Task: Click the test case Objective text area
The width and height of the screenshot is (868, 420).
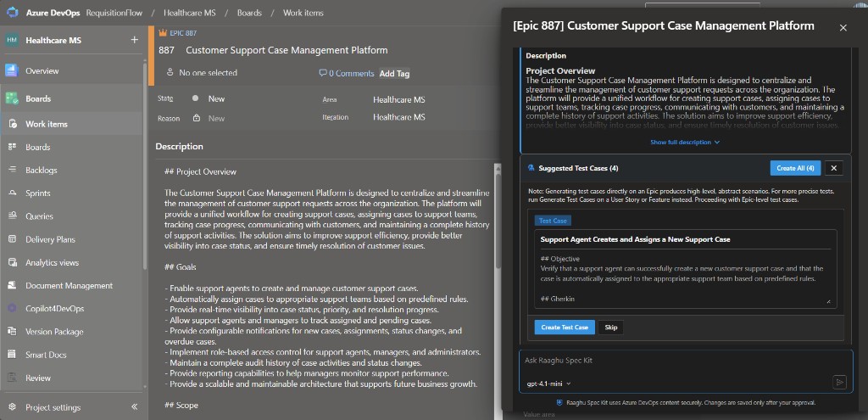Action: (685, 278)
